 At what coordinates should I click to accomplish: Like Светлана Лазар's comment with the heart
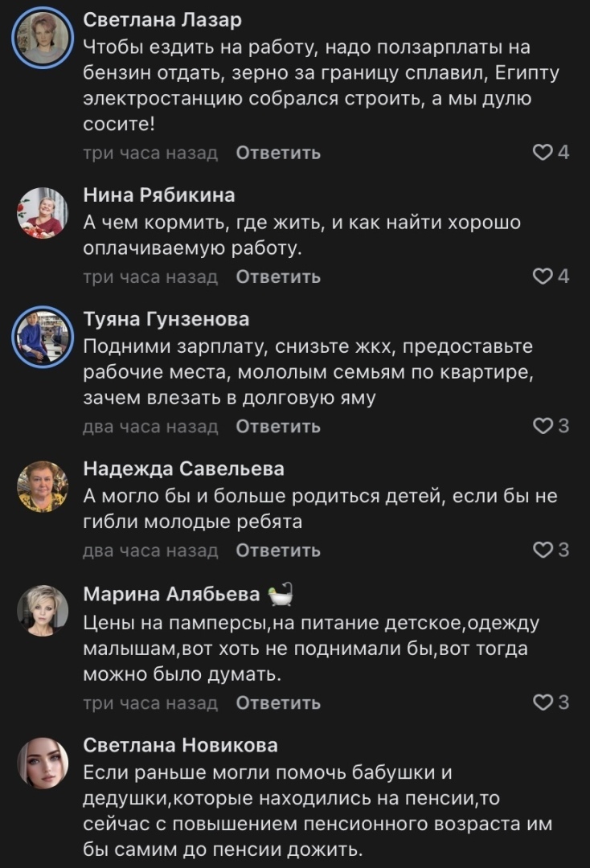pyautogui.click(x=544, y=152)
